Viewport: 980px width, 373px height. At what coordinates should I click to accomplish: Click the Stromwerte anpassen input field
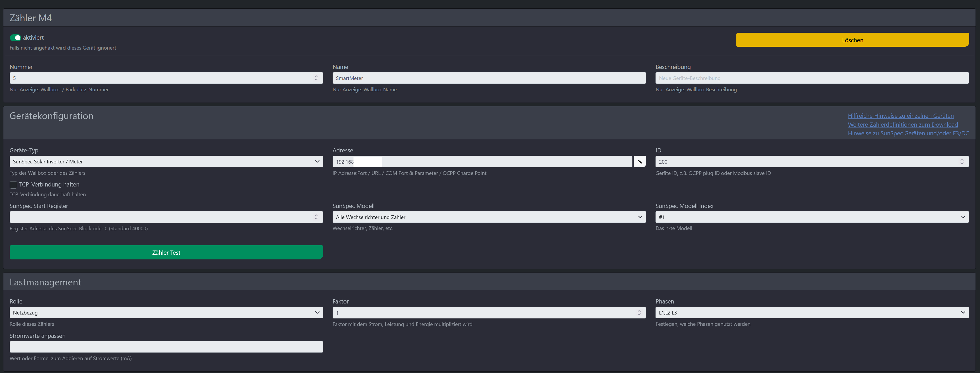166,347
